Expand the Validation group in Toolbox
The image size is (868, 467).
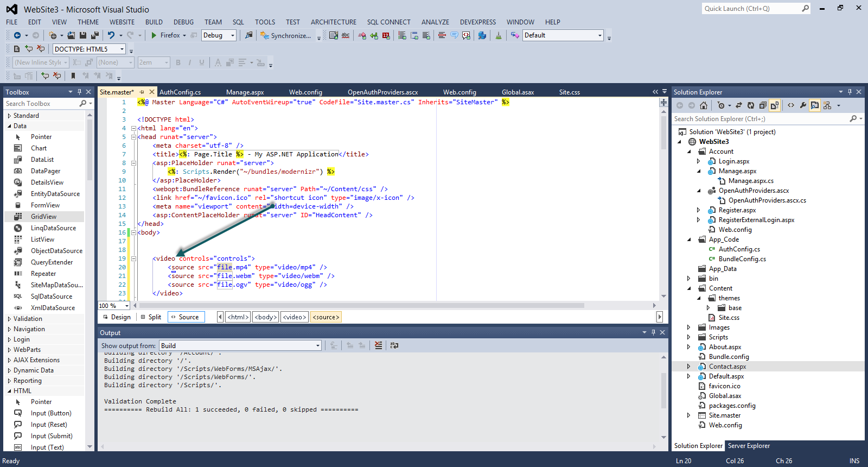[x=9, y=319]
